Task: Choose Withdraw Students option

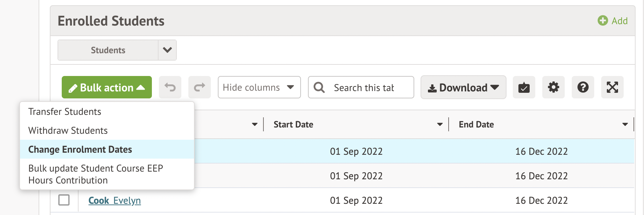Action: tap(68, 131)
